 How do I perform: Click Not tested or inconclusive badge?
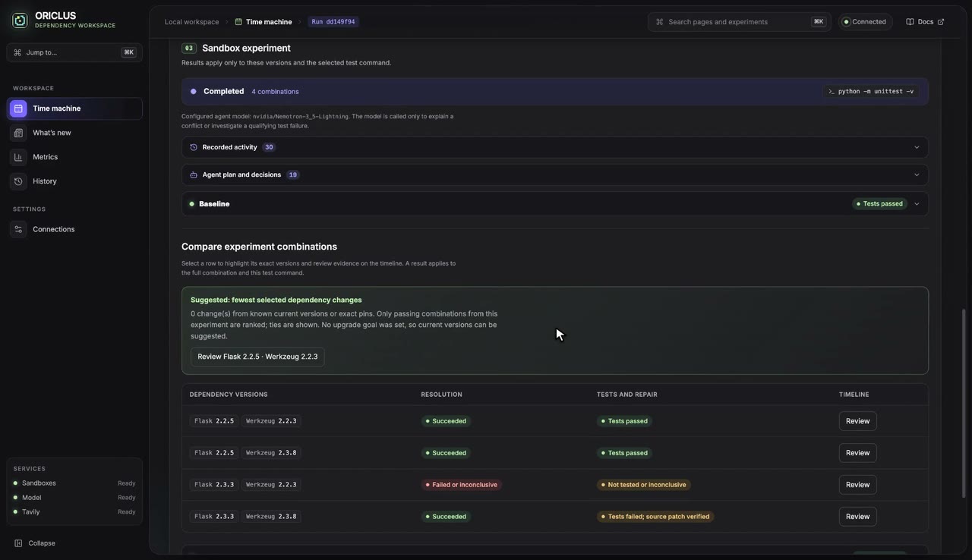coord(643,485)
